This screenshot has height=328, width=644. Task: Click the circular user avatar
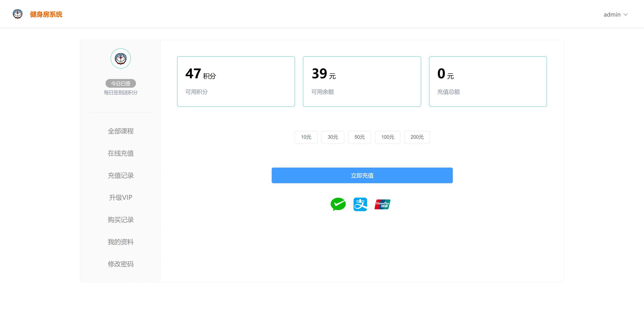pyautogui.click(x=121, y=58)
